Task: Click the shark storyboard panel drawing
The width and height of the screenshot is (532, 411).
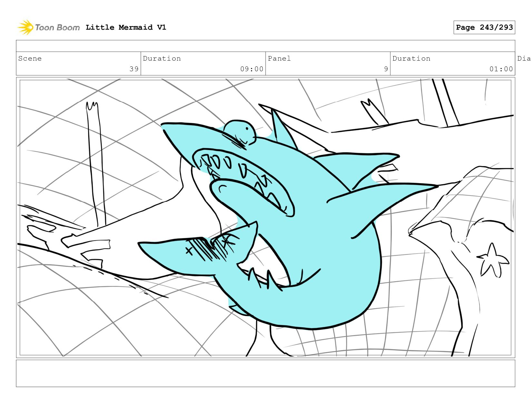Action: click(266, 218)
